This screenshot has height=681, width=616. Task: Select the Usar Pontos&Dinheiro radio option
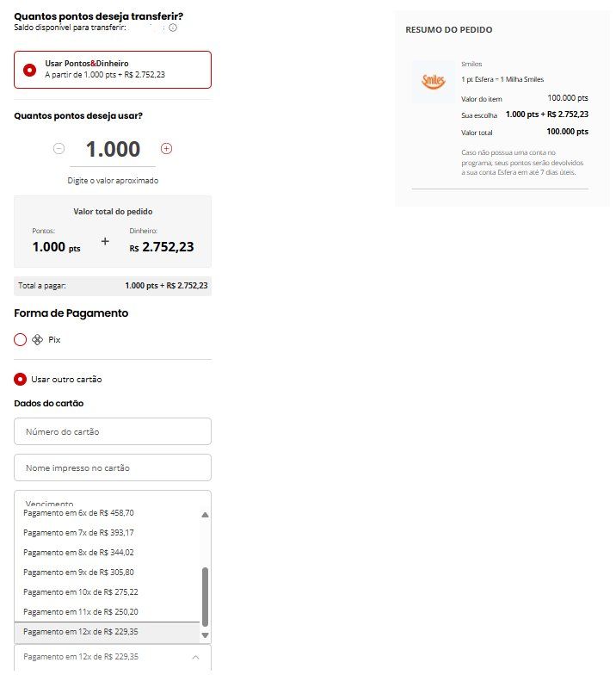click(x=29, y=70)
